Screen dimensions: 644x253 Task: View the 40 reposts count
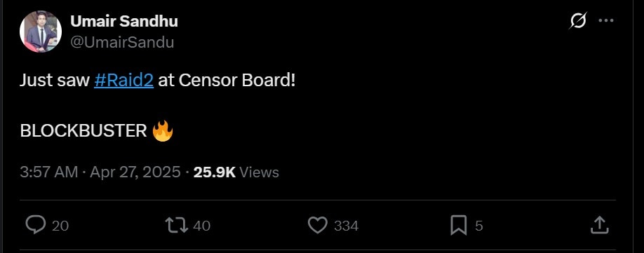201,226
